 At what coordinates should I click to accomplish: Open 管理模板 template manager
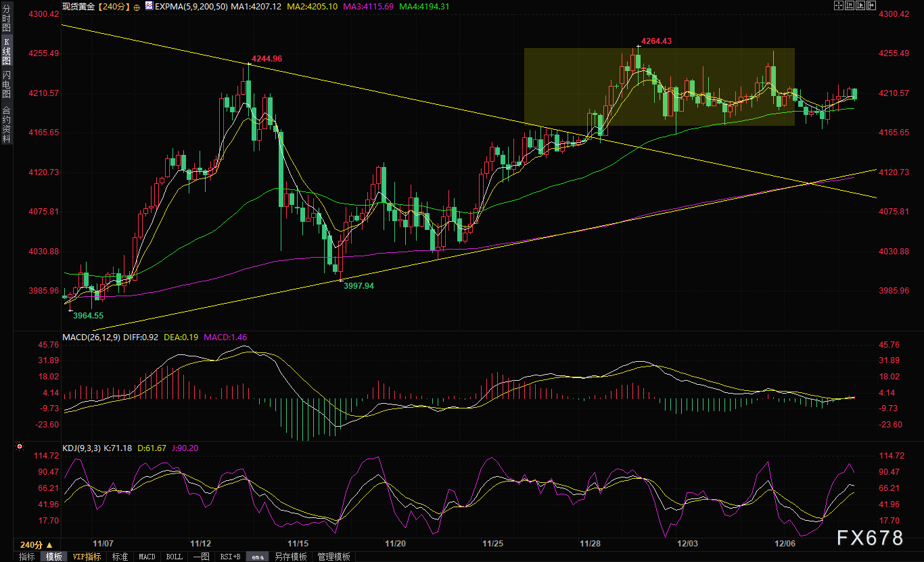click(x=334, y=557)
